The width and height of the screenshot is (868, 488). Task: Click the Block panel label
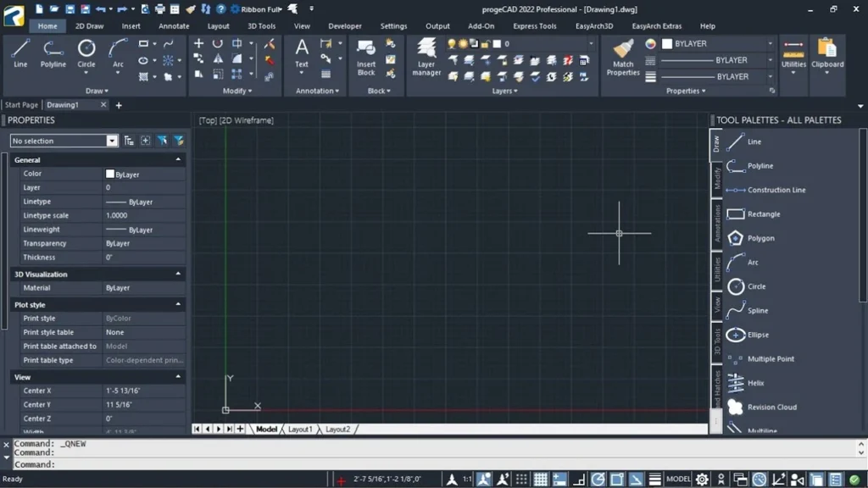coord(379,91)
